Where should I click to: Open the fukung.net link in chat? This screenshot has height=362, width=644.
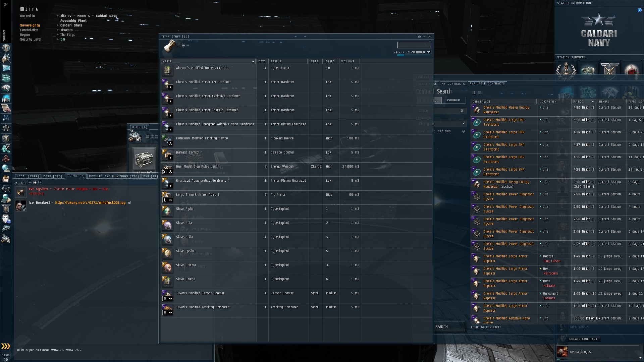(90, 203)
